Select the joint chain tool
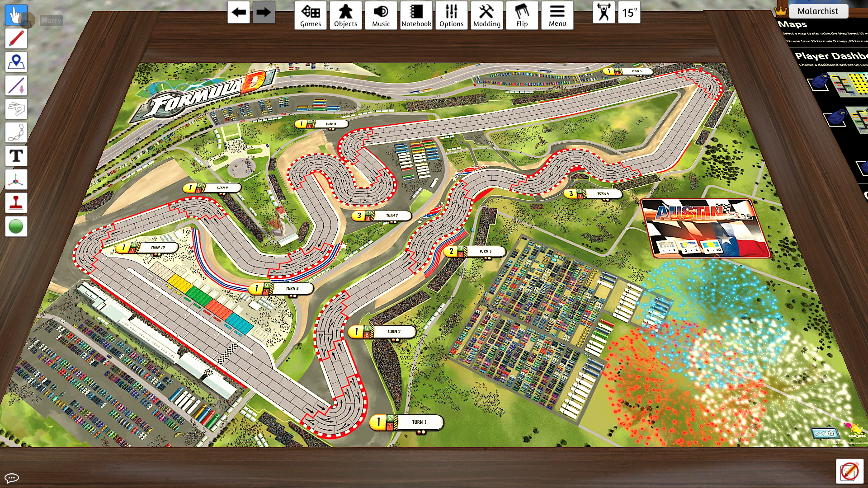The width and height of the screenshot is (868, 488). [16, 132]
